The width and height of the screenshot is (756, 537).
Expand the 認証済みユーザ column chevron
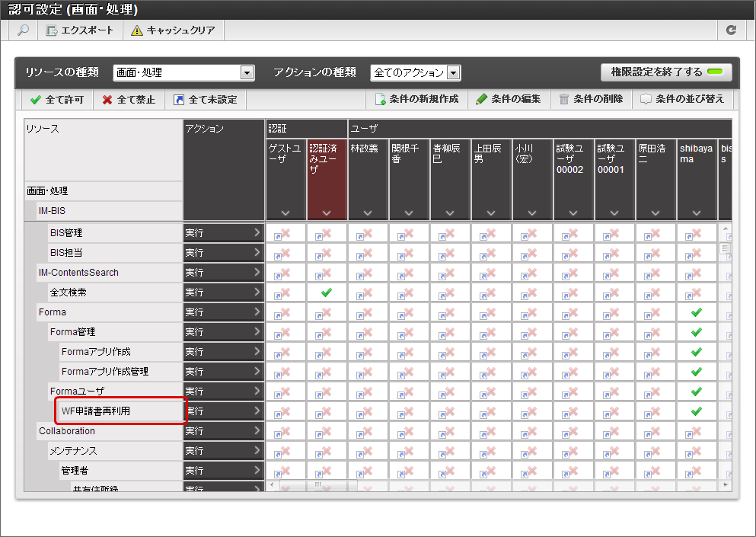(x=327, y=213)
